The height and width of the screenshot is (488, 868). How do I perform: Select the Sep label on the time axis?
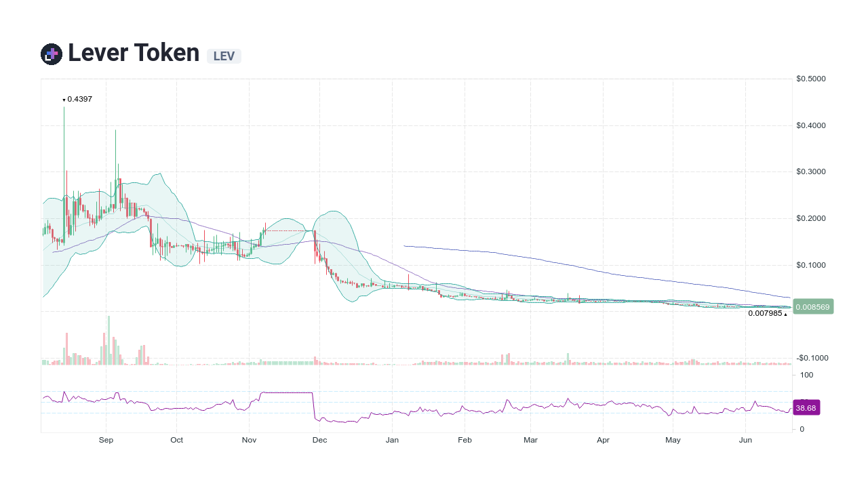click(106, 440)
